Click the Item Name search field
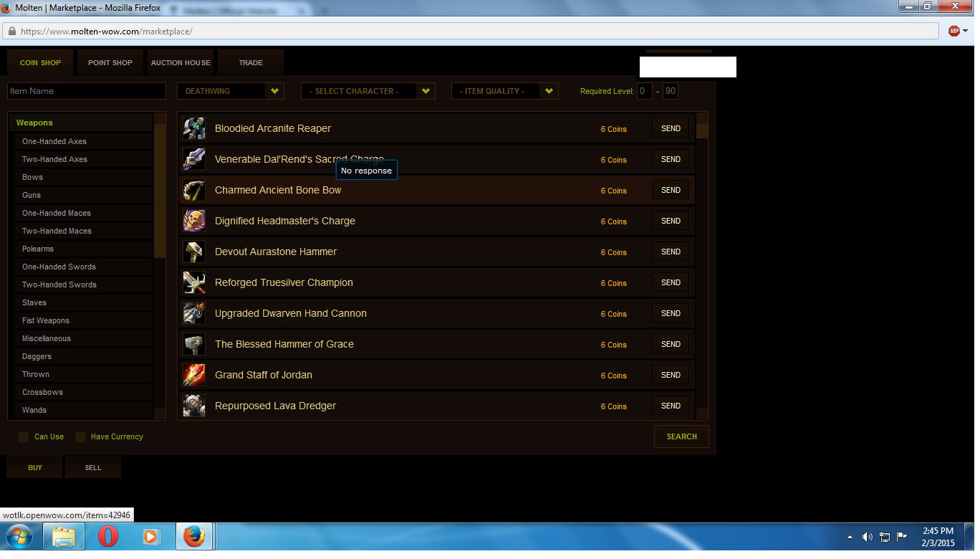 point(87,91)
